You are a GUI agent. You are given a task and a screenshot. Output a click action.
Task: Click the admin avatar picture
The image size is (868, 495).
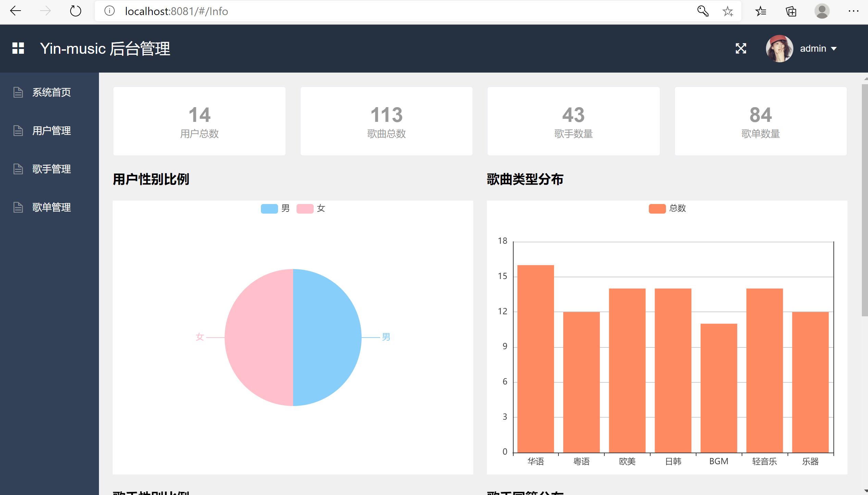[x=779, y=48]
